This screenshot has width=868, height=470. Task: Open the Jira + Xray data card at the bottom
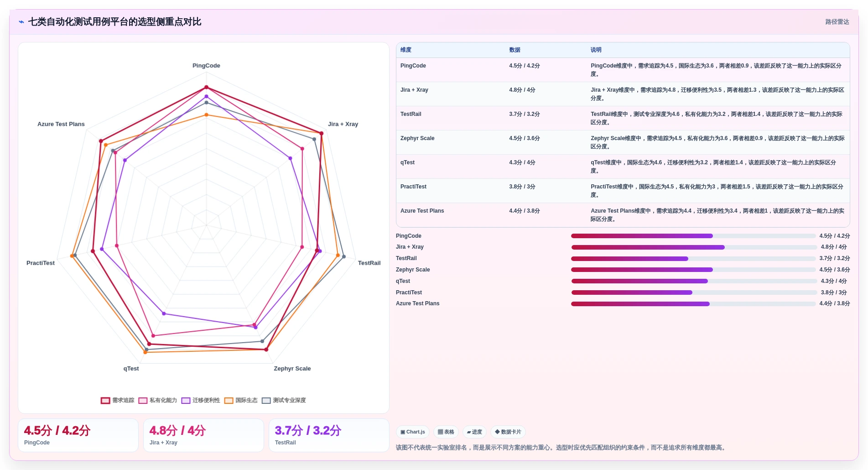pyautogui.click(x=203, y=435)
